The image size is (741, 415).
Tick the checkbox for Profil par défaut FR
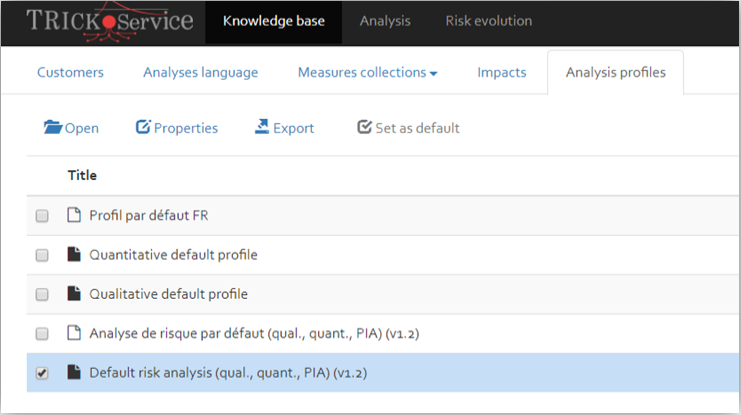click(42, 216)
